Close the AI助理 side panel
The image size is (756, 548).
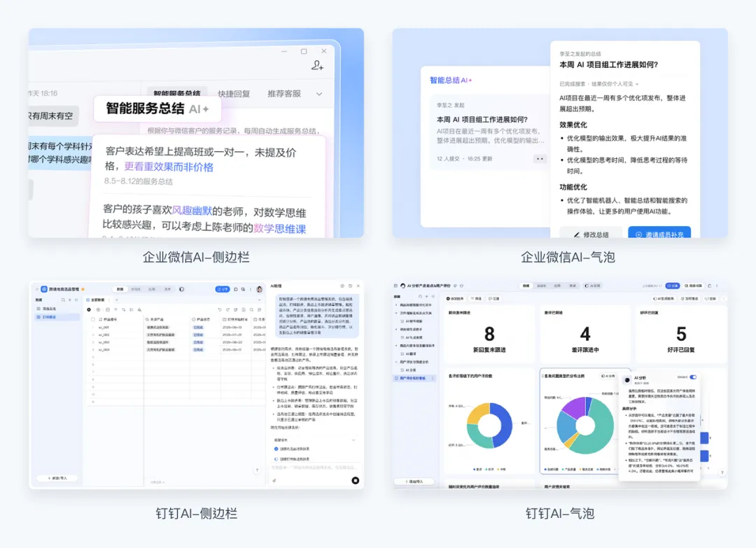coord(358,286)
